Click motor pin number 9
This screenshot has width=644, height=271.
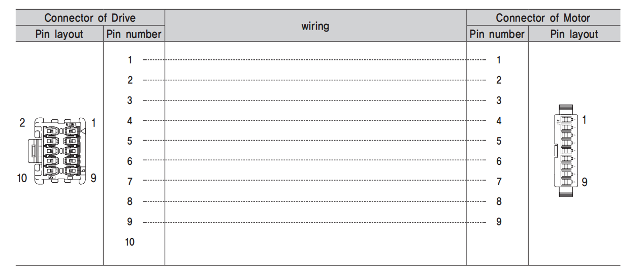(499, 222)
